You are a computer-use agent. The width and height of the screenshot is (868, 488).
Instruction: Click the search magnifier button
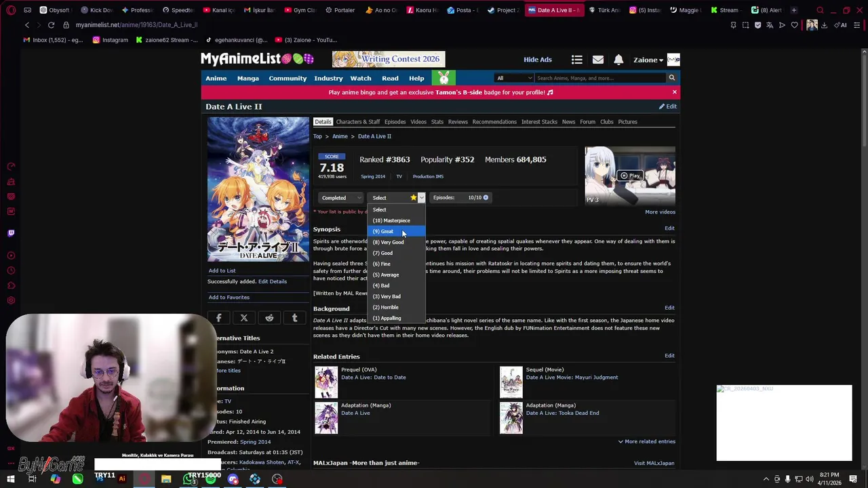coord(672,78)
